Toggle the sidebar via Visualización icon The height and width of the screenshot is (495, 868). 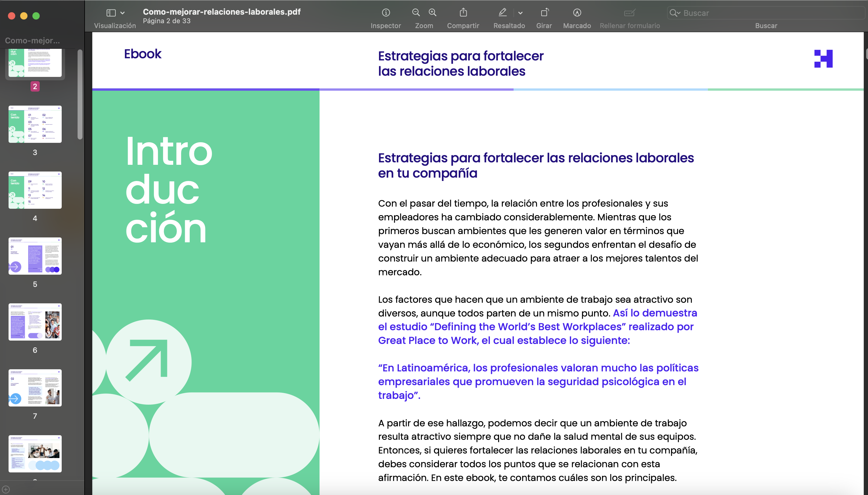[111, 13]
